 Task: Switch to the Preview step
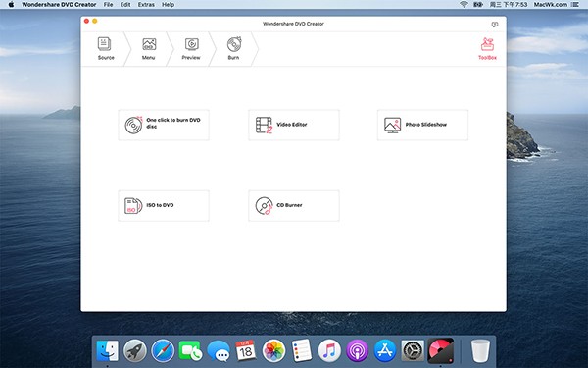coord(191,49)
